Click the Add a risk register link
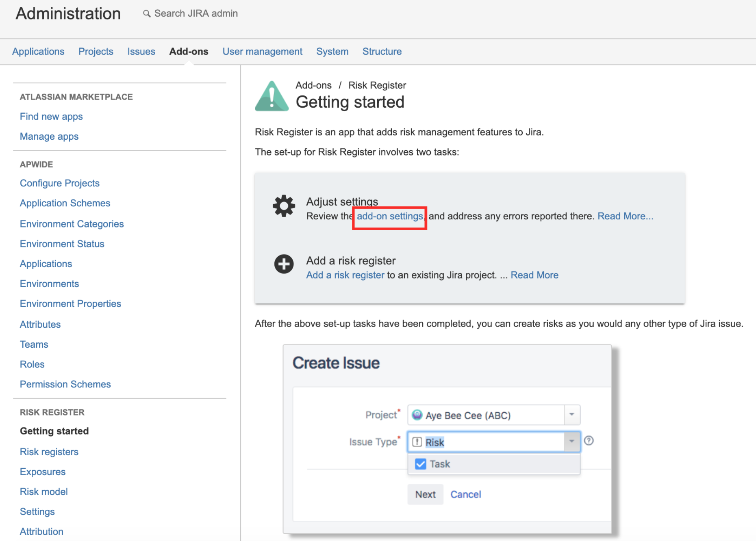756x541 pixels. [x=345, y=275]
